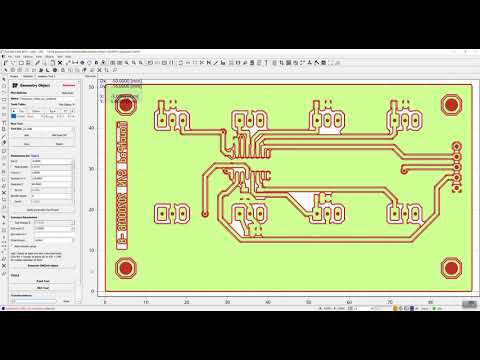The image size is (480, 360).
Task: Click the Text tool icon in left sidebar
Action: point(4,122)
